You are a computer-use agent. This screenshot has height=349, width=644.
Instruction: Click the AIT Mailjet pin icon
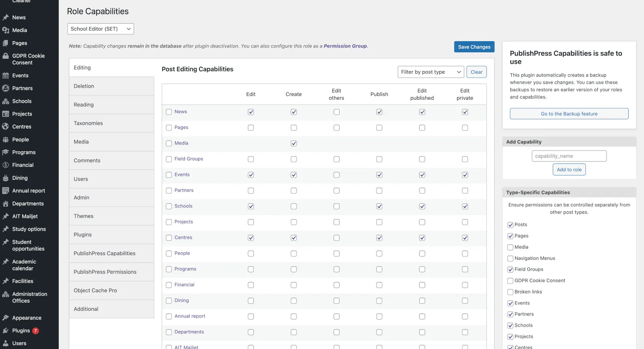[6, 216]
